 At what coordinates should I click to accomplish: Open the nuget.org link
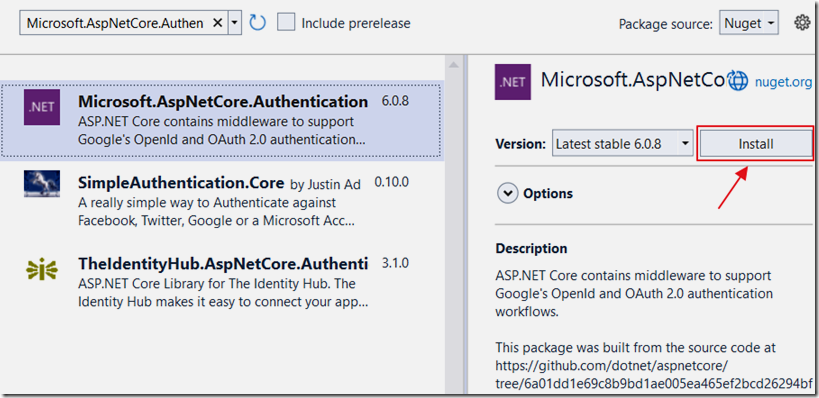(x=783, y=81)
